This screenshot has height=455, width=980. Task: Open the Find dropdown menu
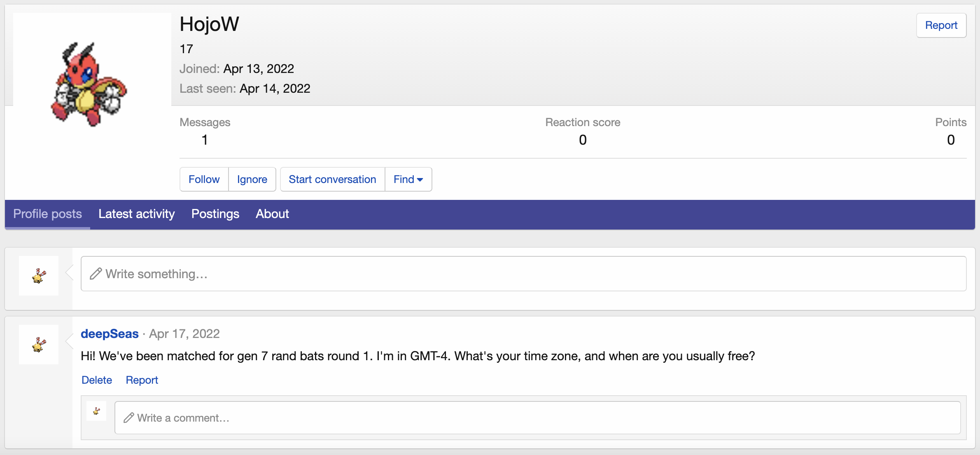coord(408,179)
